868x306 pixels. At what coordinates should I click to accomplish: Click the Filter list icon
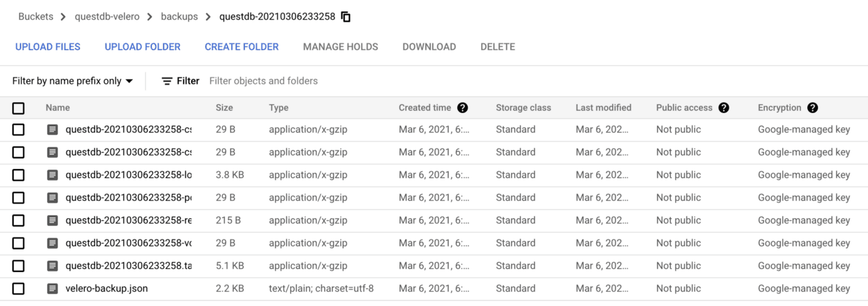click(x=167, y=81)
